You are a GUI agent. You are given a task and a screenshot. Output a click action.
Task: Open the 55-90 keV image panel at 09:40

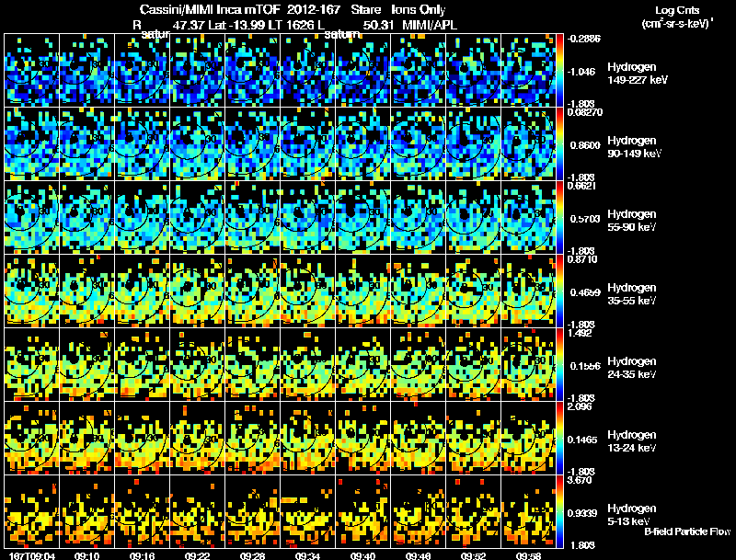click(362, 217)
